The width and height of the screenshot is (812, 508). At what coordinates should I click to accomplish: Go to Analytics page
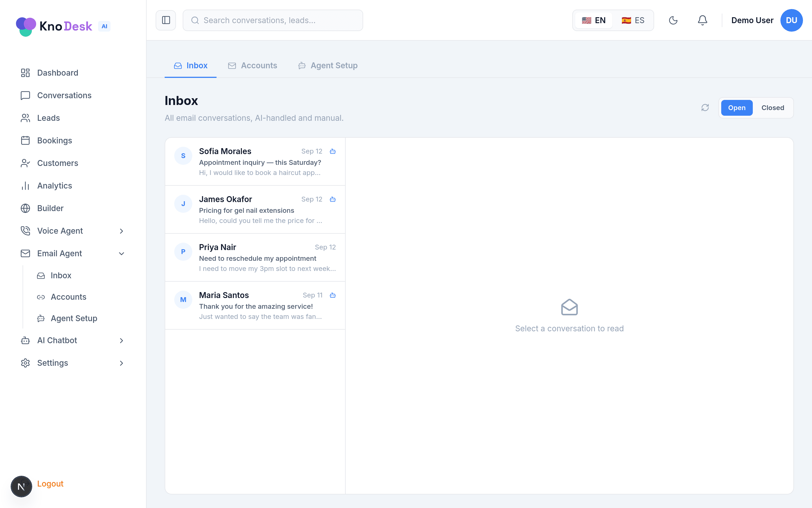pos(72,185)
